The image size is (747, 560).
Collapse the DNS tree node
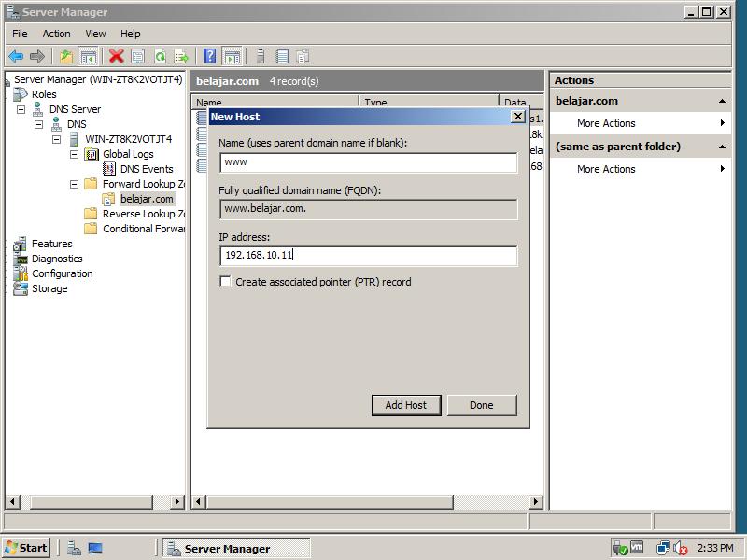(x=38, y=124)
